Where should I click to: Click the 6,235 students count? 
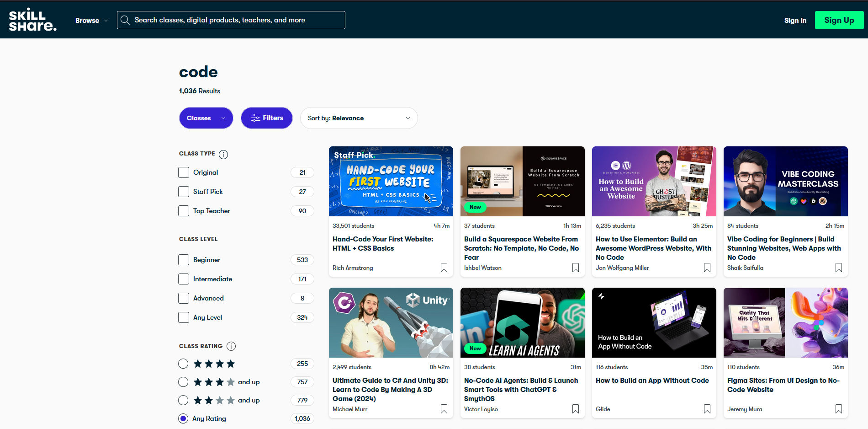click(x=615, y=226)
